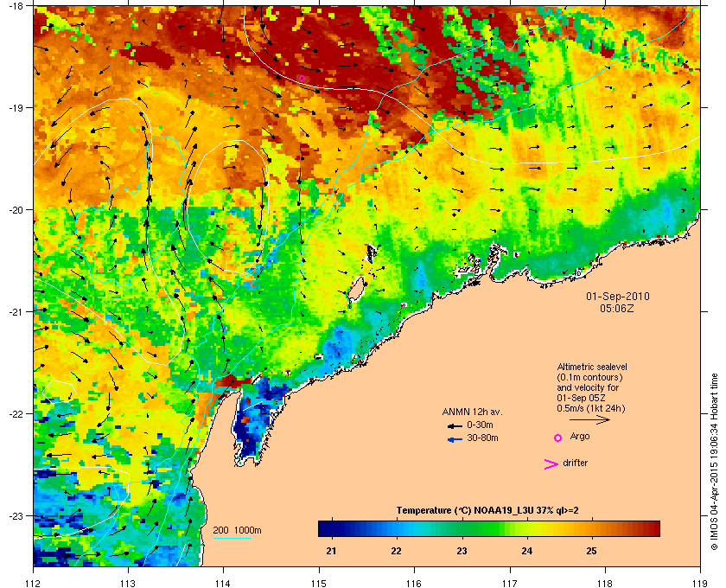
Task: Click the '0-30m' legend label
Action: pos(480,425)
